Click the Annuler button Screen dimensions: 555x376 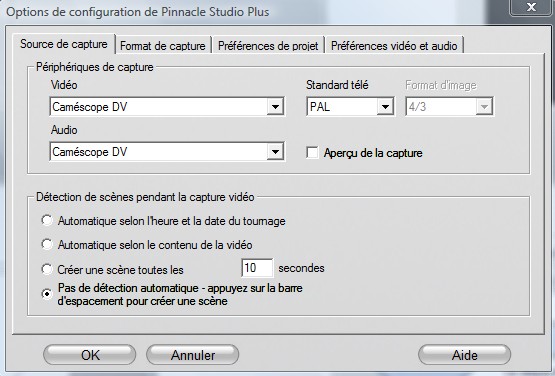tap(193, 355)
